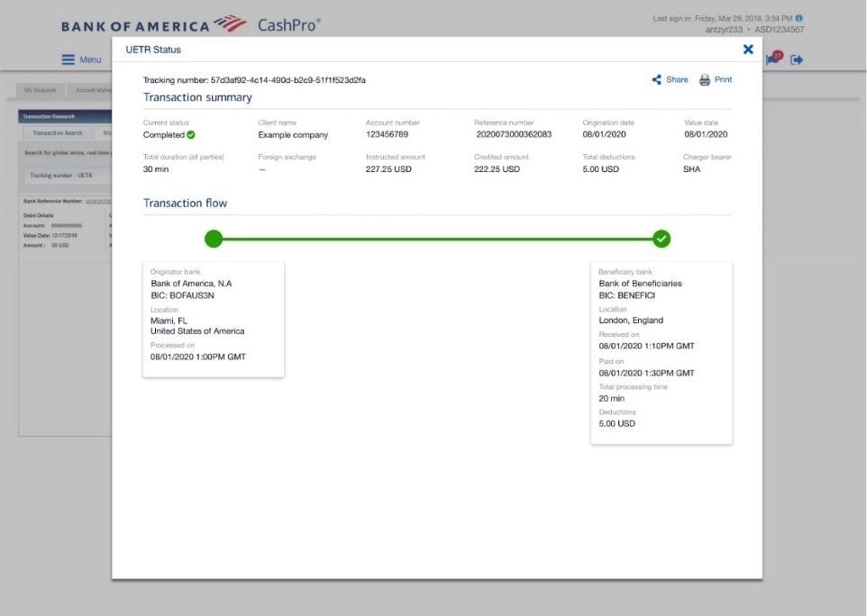Click processed time 08/01/2020 1:00PM GMT
Viewport: 867px width, 616px height.
[198, 357]
